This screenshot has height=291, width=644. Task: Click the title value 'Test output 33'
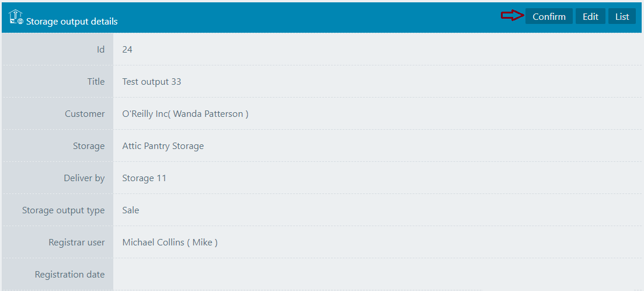point(152,82)
